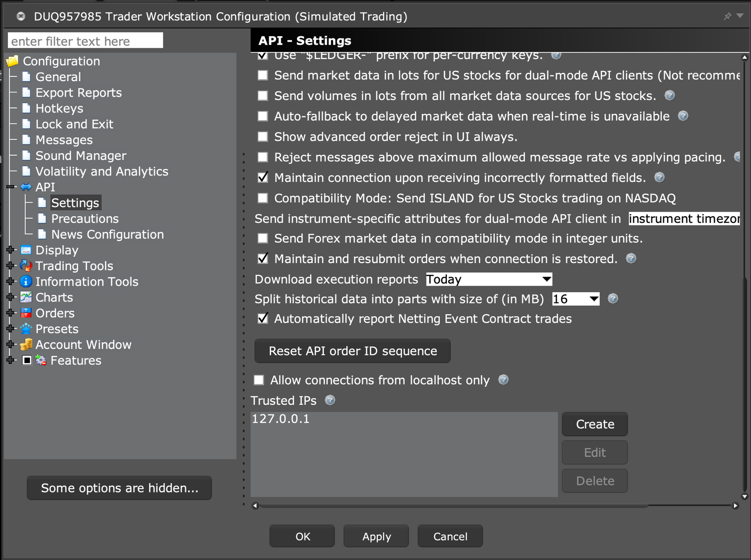Click help icon beside Trusted IPs
This screenshot has height=560, width=751.
coord(330,400)
